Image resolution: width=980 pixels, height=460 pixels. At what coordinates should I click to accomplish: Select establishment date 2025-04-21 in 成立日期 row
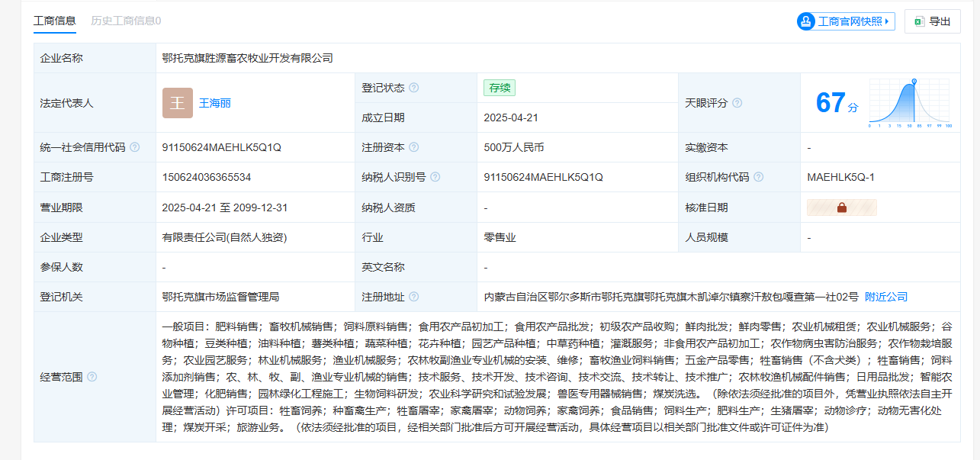pos(511,117)
